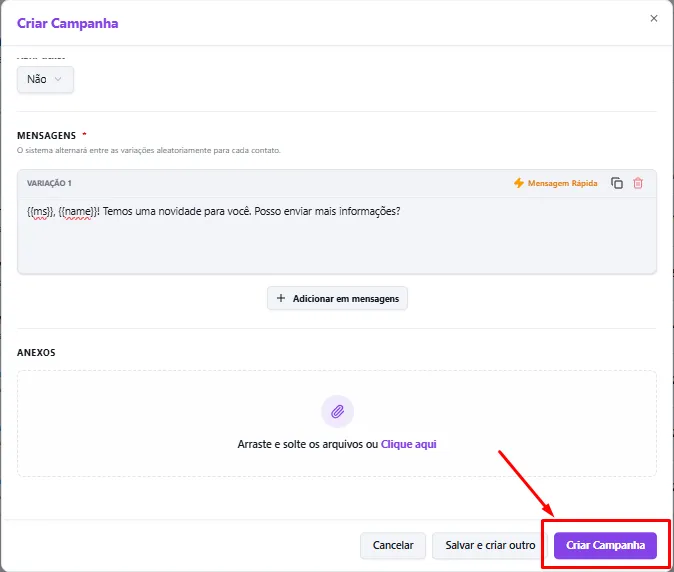Viewport: 674px width, 572px height.
Task: Duplicate Variação 1 with the copy icon
Action: coord(617,183)
